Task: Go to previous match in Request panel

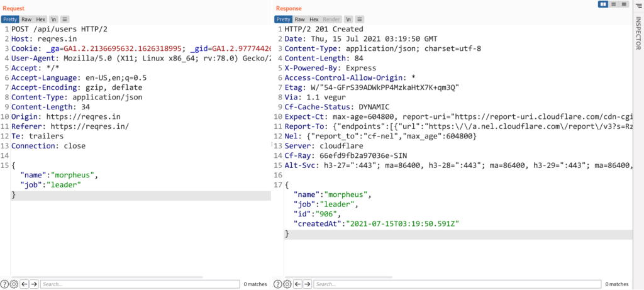Action: (x=25, y=284)
